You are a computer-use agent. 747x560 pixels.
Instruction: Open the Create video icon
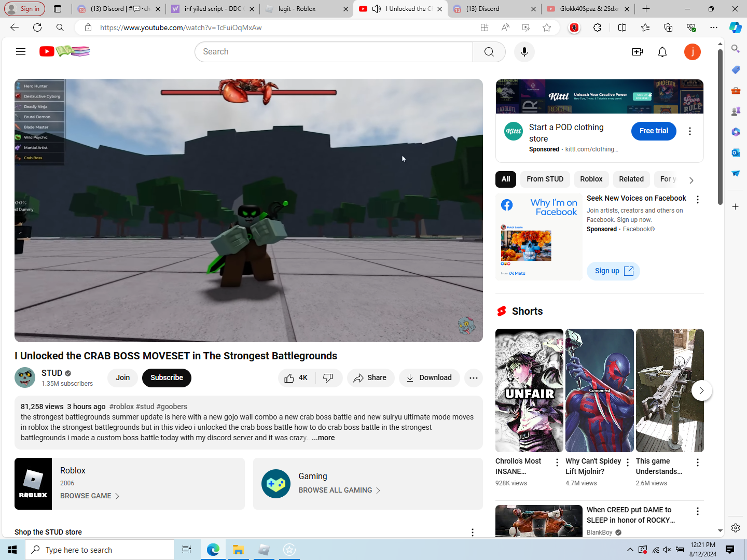point(638,52)
